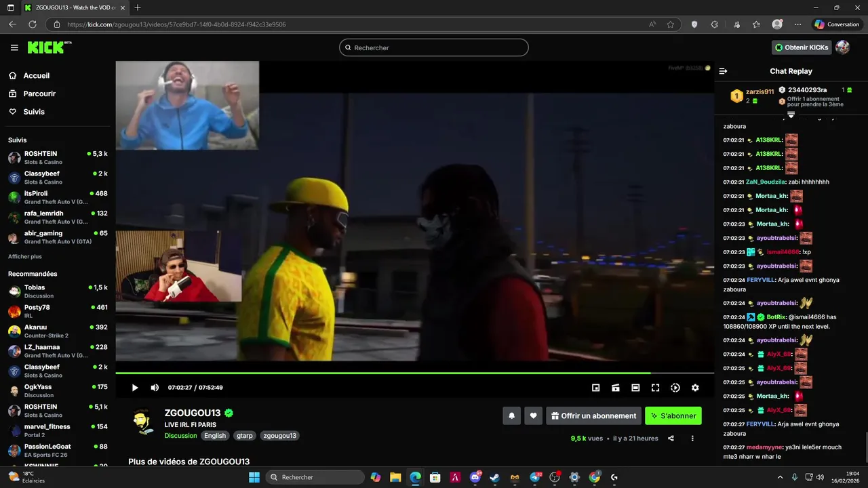Image resolution: width=868 pixels, height=488 pixels.
Task: Go back in the browser
Action: pyautogui.click(x=12, y=24)
